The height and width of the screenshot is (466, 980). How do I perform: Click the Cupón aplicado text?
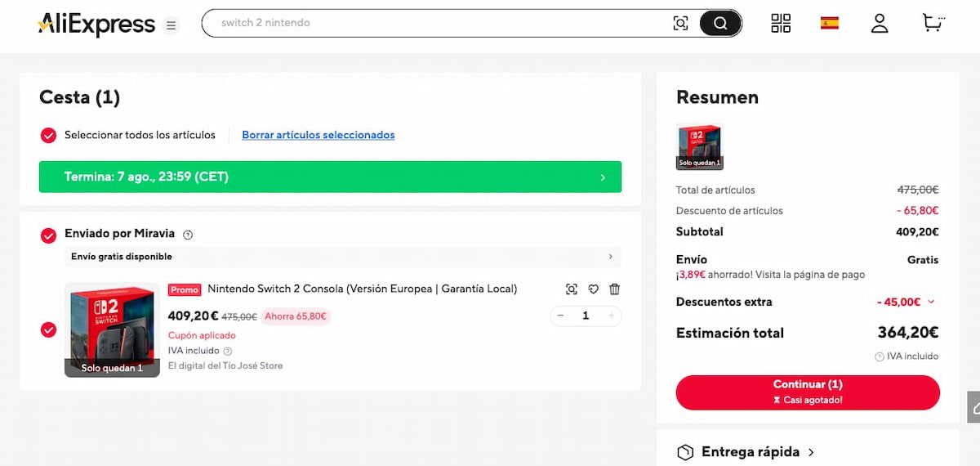(x=202, y=335)
